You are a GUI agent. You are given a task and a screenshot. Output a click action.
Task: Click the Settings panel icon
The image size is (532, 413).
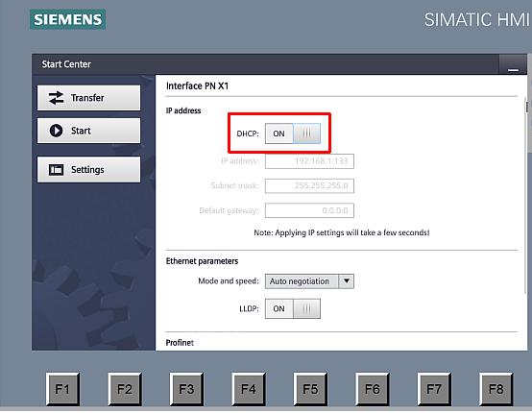click(56, 170)
